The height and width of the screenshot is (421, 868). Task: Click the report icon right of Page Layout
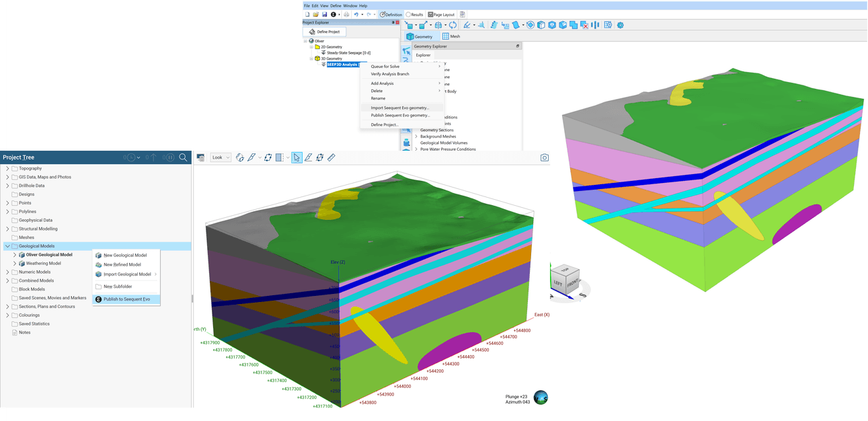[x=462, y=14]
